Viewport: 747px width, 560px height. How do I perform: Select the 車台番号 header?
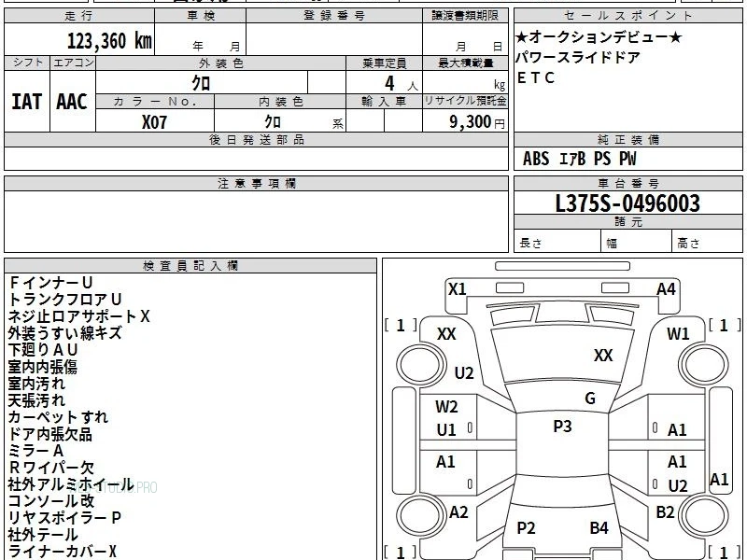pos(627,183)
